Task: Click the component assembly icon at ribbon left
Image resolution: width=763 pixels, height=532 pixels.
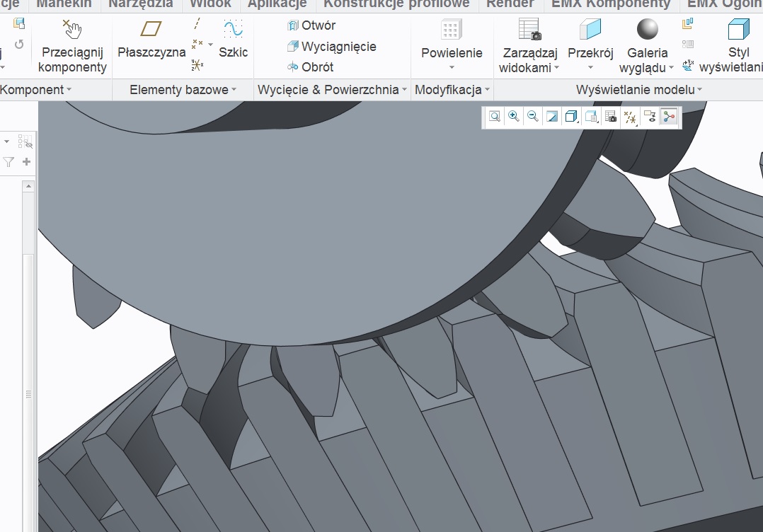Action: (18, 23)
